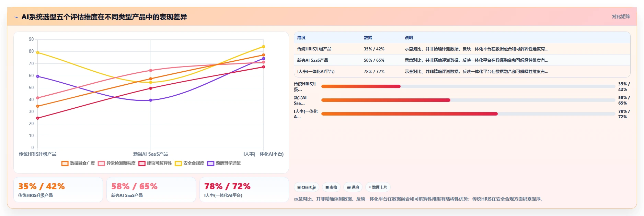
Task: Toggle the 建议可解释性 legend item
Action: pos(155,163)
